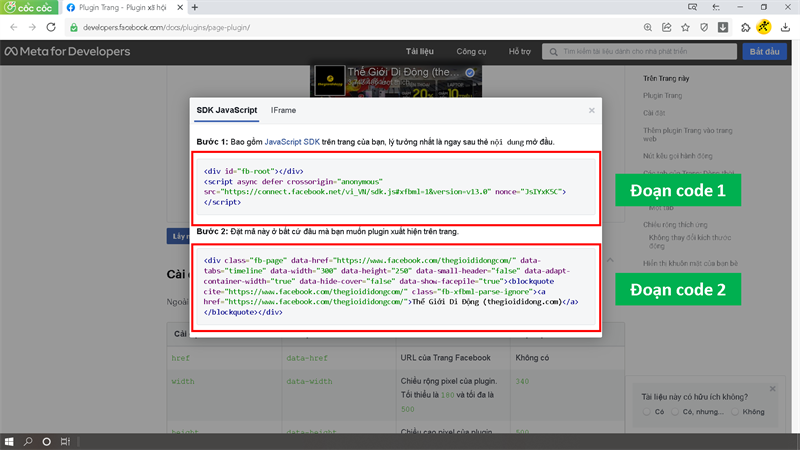Click the fb-page div code box
Viewport: 800px width, 450px height.
pyautogui.click(x=396, y=286)
